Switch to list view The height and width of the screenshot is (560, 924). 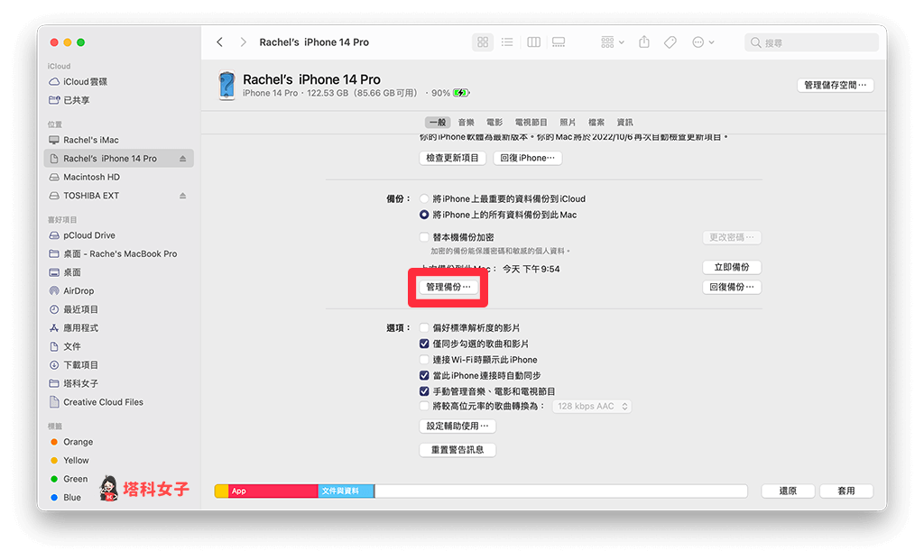[x=507, y=42]
